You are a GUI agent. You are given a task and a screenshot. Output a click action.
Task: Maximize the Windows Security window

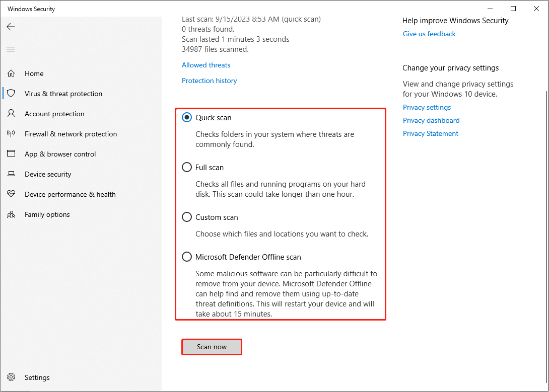pyautogui.click(x=513, y=9)
